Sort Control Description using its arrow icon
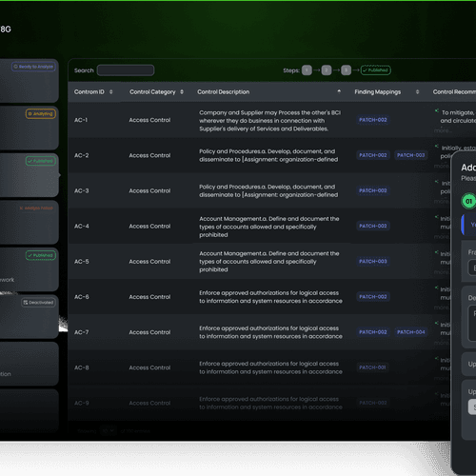Screen dimensions: 476x476 click(x=339, y=91)
